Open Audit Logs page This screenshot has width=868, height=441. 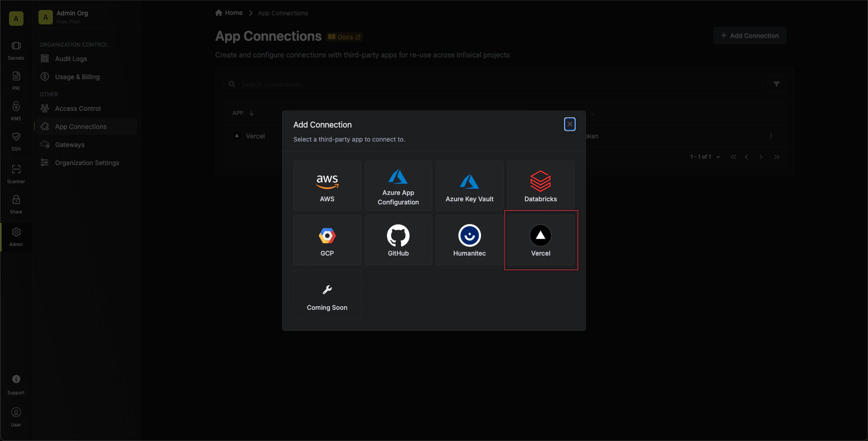pos(86,59)
